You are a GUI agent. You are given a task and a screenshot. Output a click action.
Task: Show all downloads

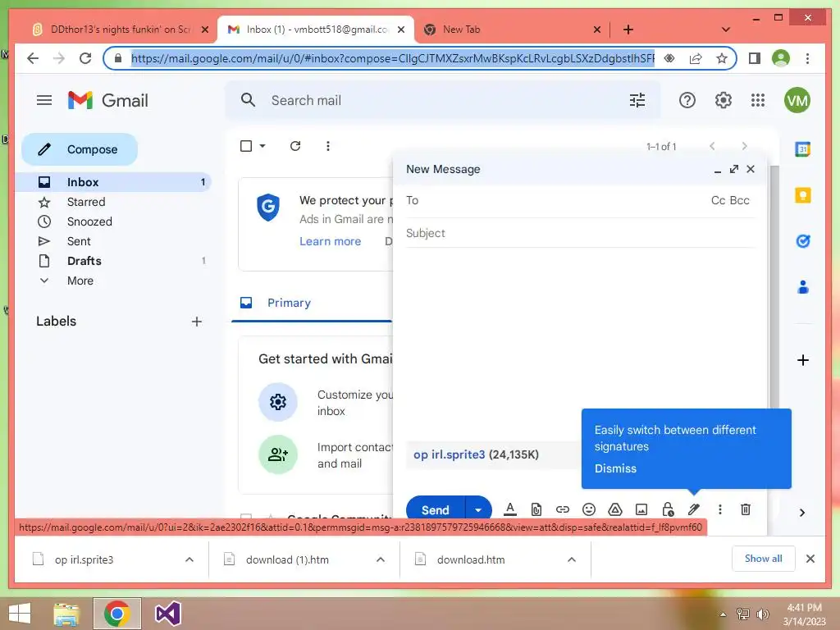coord(763,559)
